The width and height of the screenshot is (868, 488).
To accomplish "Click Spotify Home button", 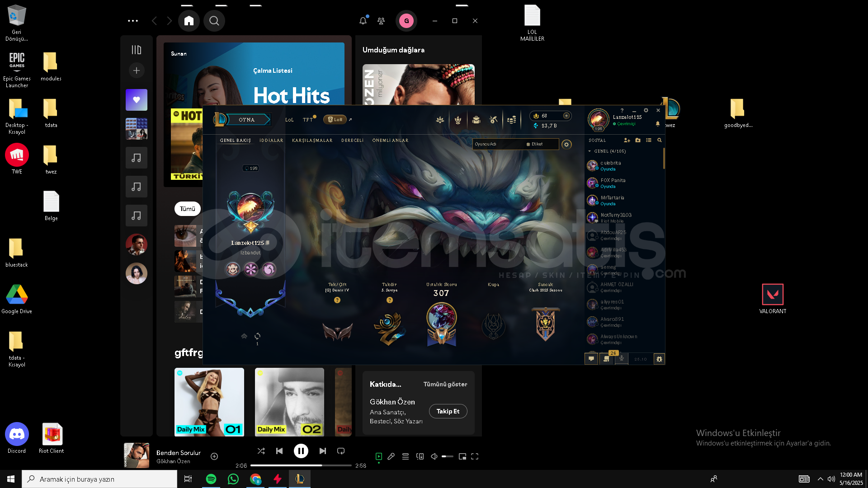I will coord(189,21).
